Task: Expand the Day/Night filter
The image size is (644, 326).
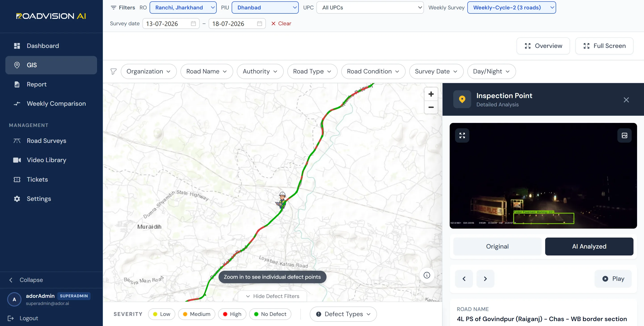Action: coord(491,71)
